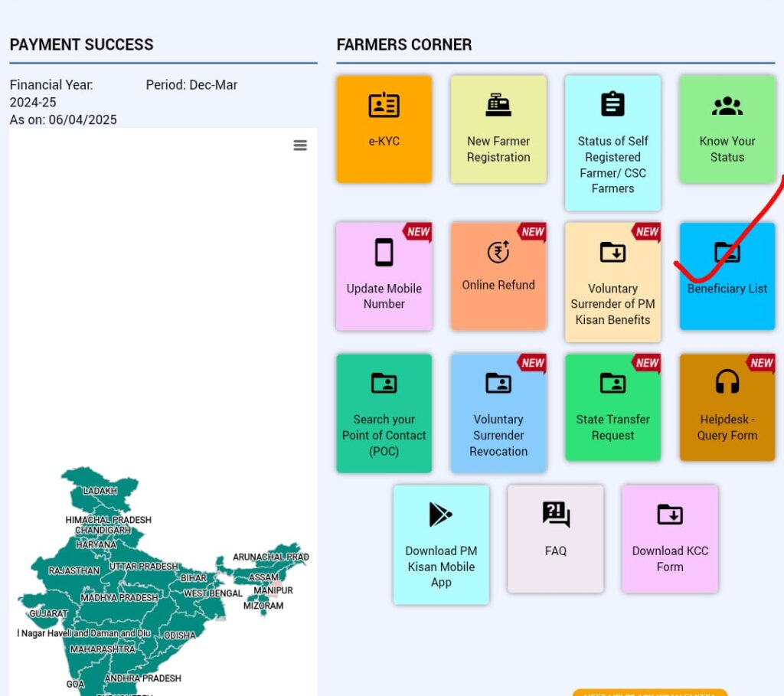The height and width of the screenshot is (696, 784).
Task: Click the rupee icon for Online Refund
Action: click(x=498, y=251)
